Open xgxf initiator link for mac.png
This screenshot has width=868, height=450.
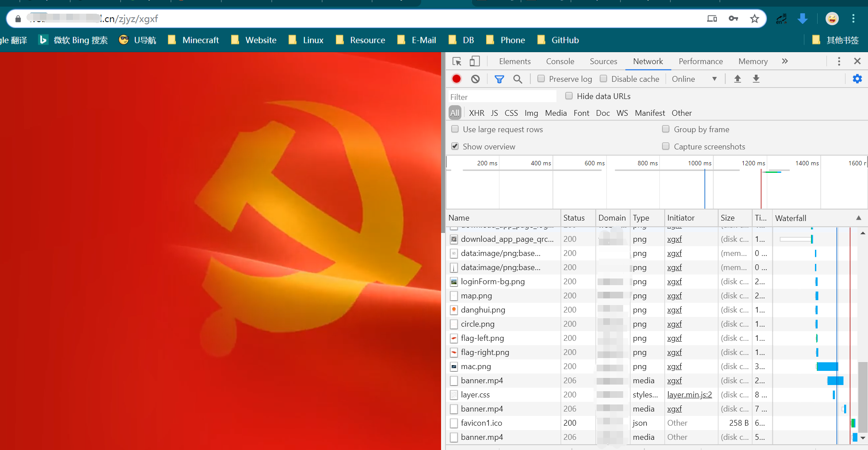coord(674,366)
